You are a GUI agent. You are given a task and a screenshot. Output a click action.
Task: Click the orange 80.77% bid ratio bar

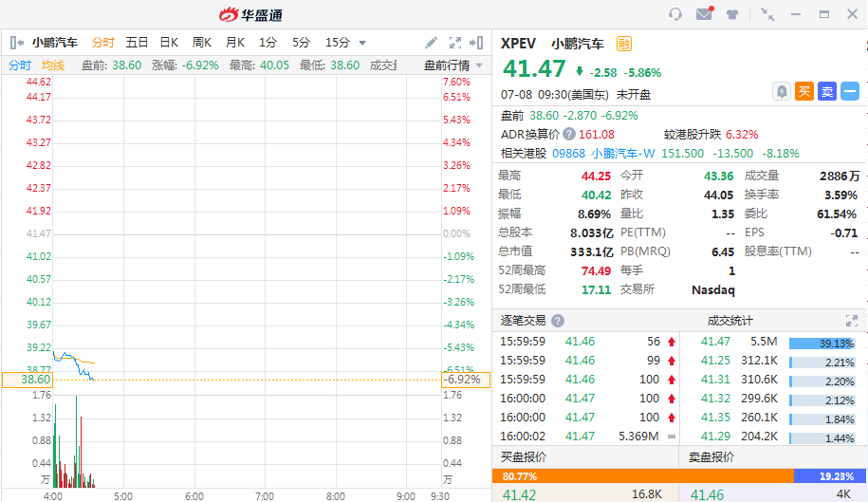(642, 476)
